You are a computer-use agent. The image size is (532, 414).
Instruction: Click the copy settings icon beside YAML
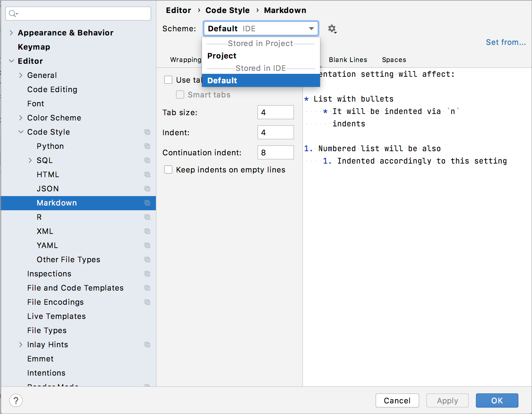147,245
